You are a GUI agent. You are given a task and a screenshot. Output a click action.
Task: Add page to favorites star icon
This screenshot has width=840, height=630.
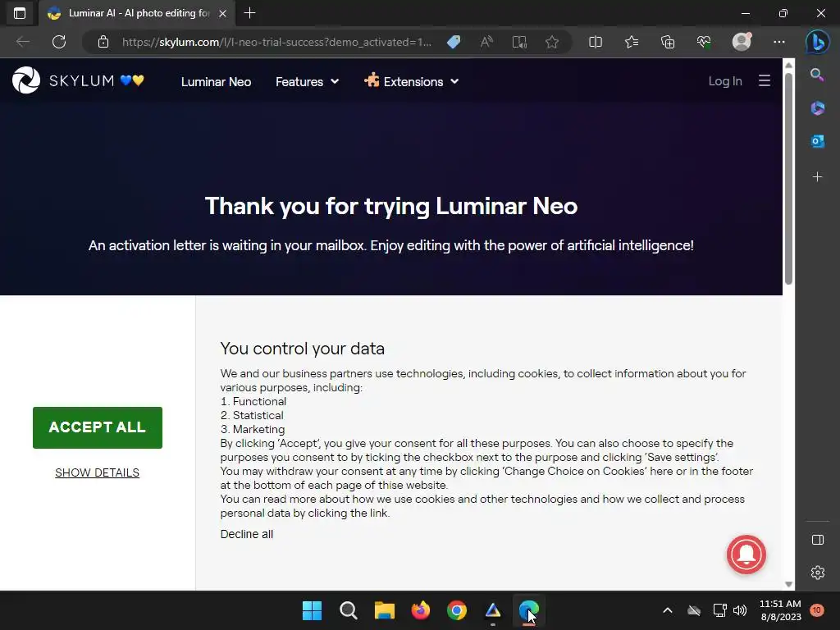coord(552,42)
